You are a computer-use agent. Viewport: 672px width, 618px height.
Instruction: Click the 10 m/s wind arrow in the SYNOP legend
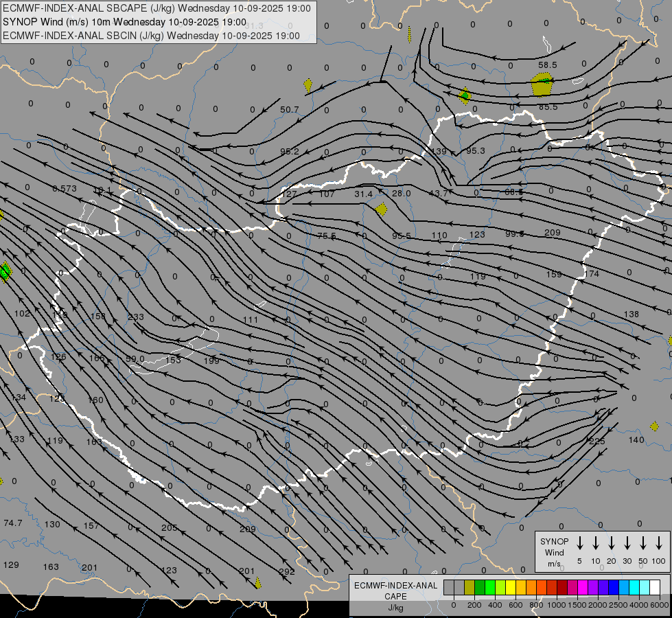[596, 543]
